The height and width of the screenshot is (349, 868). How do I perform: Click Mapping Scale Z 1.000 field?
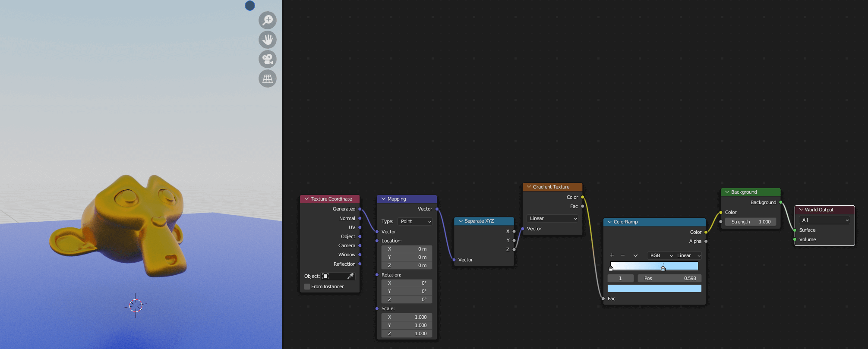coord(407,333)
